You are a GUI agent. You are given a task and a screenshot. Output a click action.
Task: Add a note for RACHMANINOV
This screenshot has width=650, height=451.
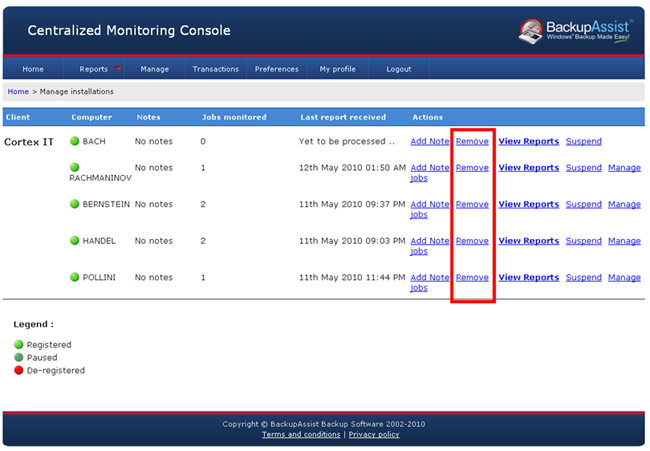[x=430, y=167]
